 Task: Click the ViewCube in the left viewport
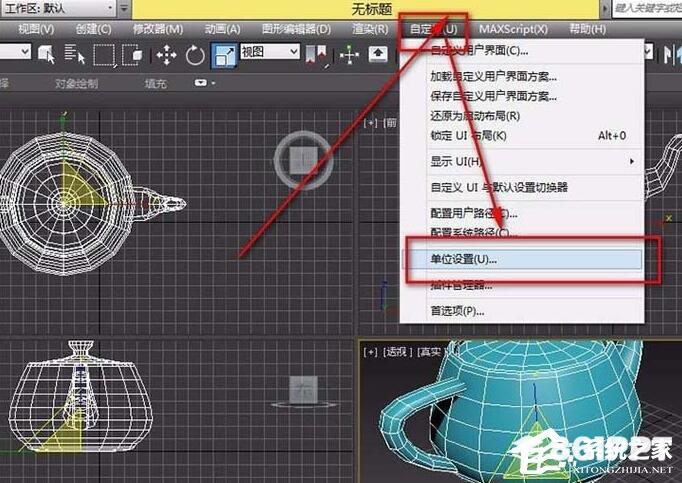tap(304, 392)
